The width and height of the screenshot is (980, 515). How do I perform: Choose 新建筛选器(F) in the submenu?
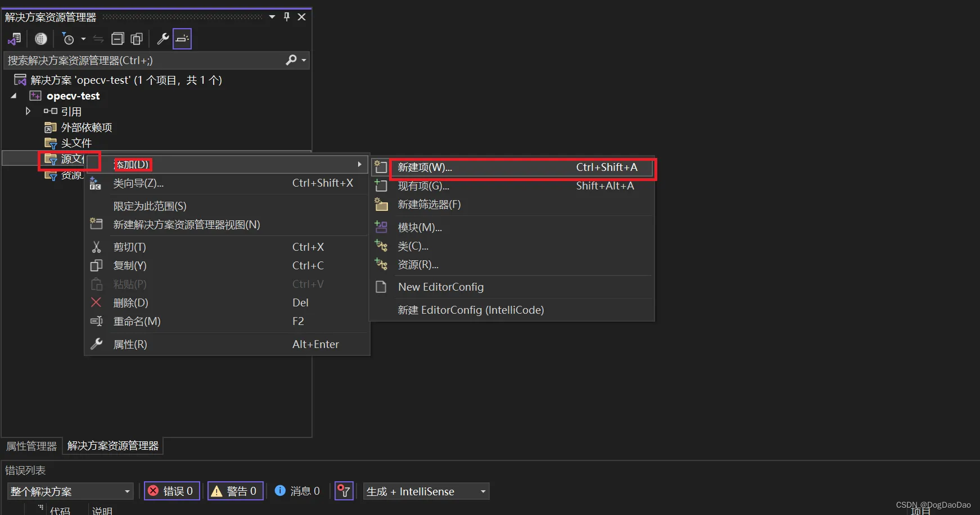(x=513, y=205)
